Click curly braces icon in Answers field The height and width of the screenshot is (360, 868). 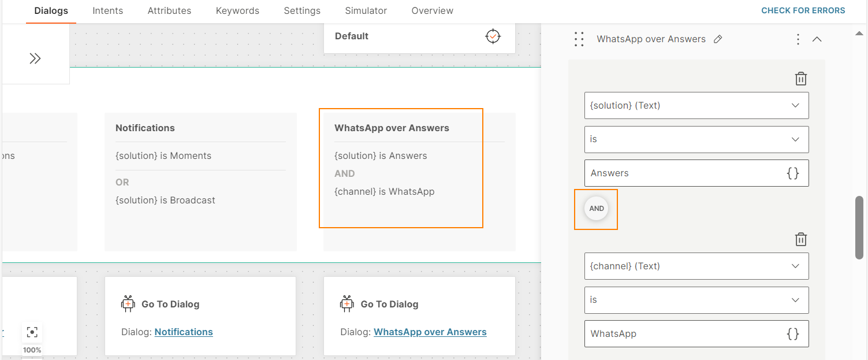coord(793,173)
